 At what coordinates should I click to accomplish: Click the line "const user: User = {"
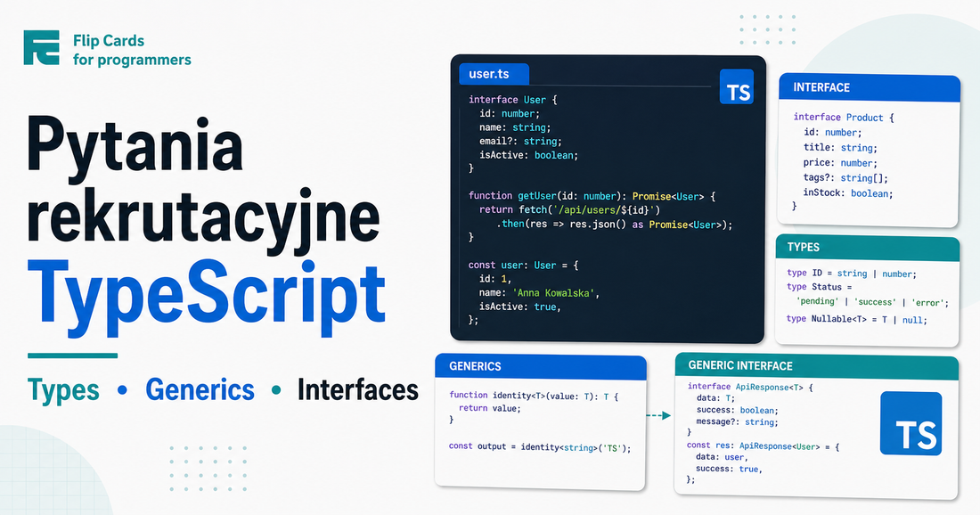click(523, 266)
